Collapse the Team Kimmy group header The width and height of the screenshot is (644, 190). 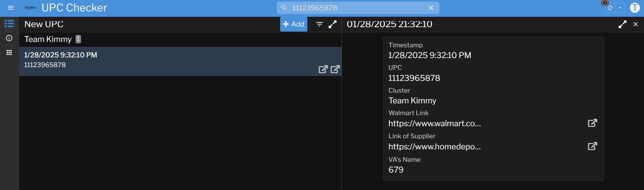tap(48, 39)
